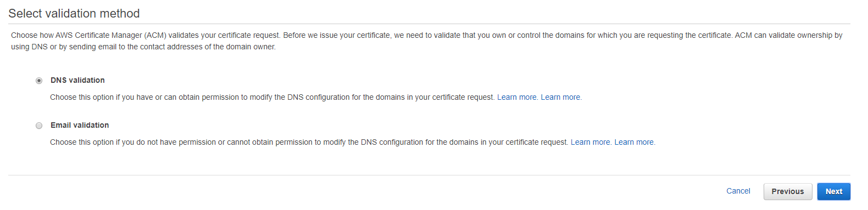Image resolution: width=868 pixels, height=210 pixels.
Task: Click the words AWS Certificate Manager (ACM)
Action: coord(110,35)
